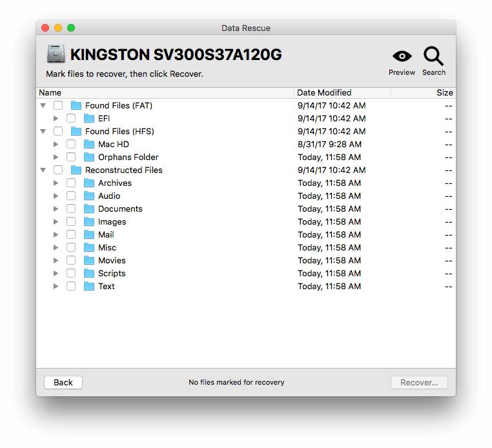
Task: Sort by the Date Modified column
Action: click(342, 92)
